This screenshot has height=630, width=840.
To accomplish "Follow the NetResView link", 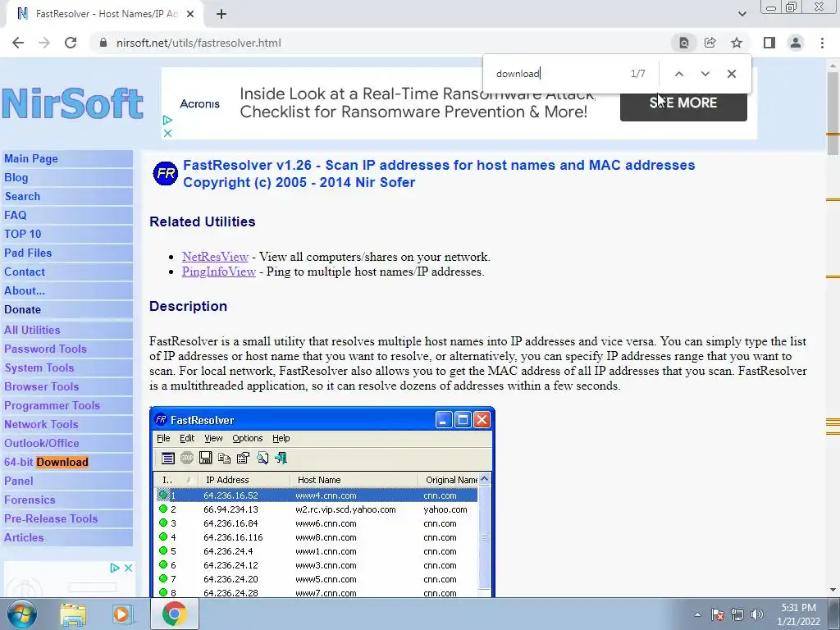I will coord(215,257).
